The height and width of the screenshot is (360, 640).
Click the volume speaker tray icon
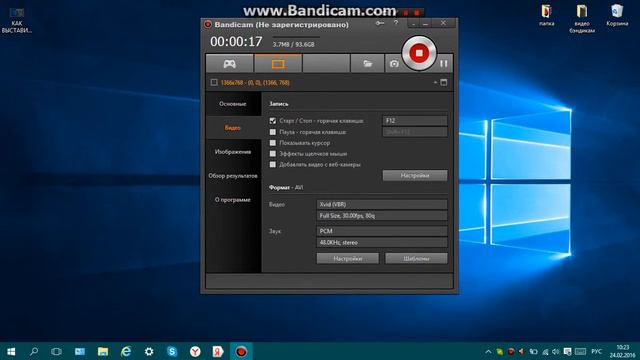tap(556, 351)
